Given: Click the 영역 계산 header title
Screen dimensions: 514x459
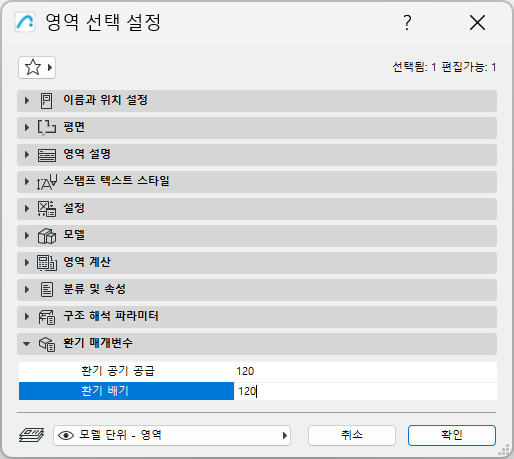Looking at the screenshot, I should point(87,262).
